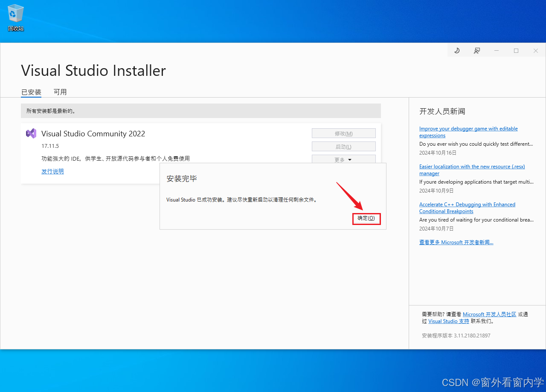Expand the 更多 dropdown
Viewport: 546px width, 392px height.
[344, 159]
